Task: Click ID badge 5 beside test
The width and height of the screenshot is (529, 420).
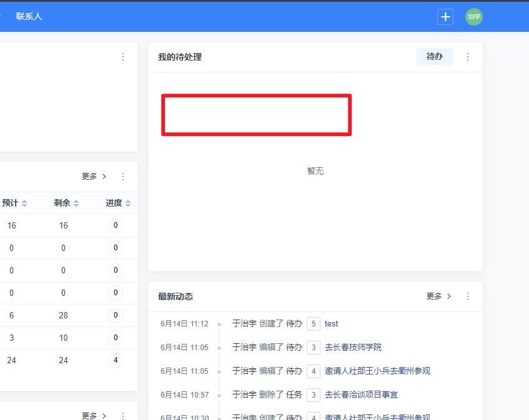Action: coord(314,324)
